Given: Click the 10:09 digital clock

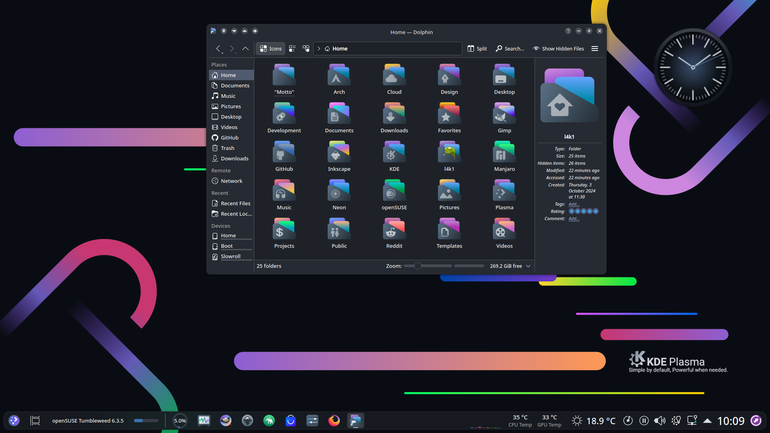Looking at the screenshot, I should coord(731,421).
